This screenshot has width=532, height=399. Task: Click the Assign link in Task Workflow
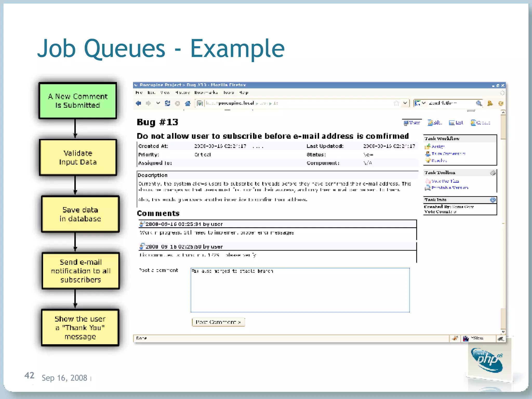coord(438,147)
